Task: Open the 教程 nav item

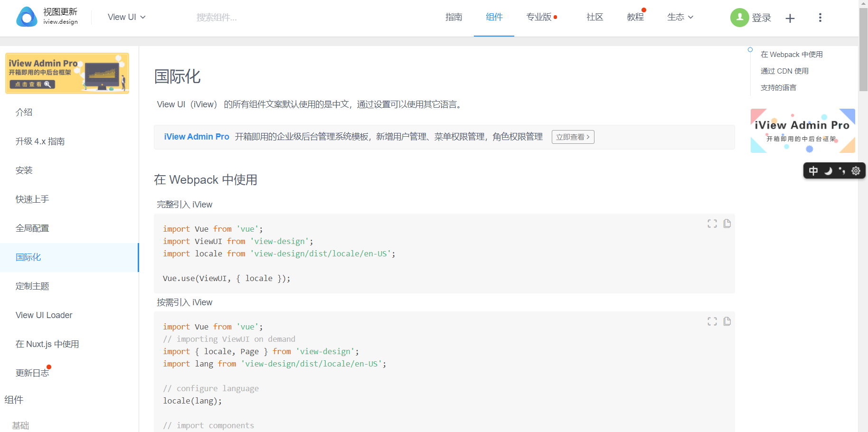Action: 635,17
